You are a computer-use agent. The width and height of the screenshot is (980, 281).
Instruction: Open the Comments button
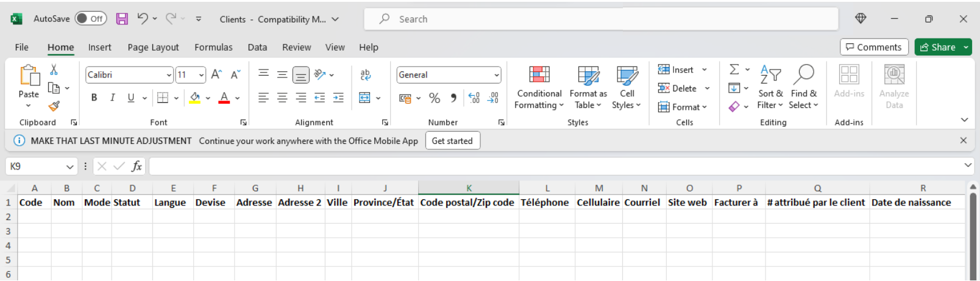(874, 47)
